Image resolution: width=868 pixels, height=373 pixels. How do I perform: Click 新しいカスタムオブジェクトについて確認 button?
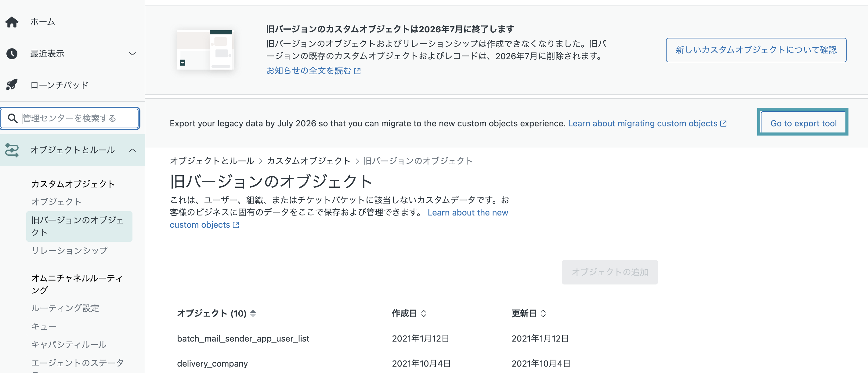click(756, 50)
